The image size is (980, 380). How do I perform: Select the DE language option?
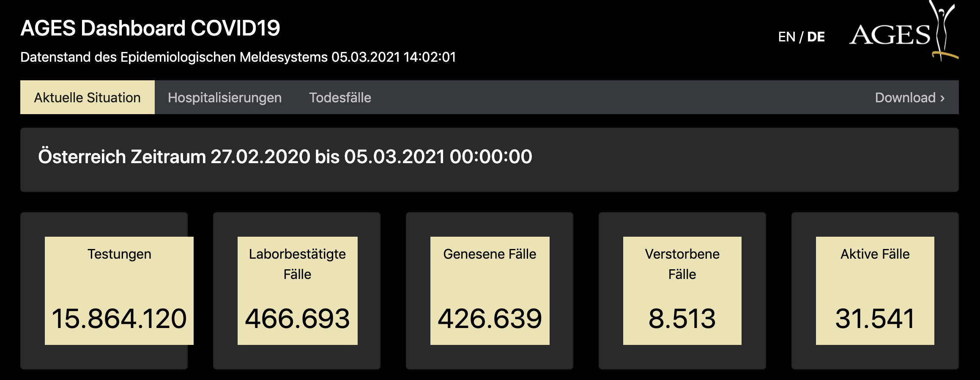(816, 37)
